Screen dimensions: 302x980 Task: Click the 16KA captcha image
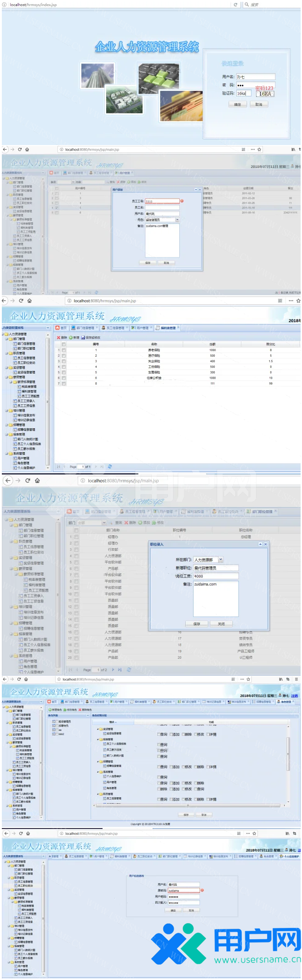(x=265, y=94)
